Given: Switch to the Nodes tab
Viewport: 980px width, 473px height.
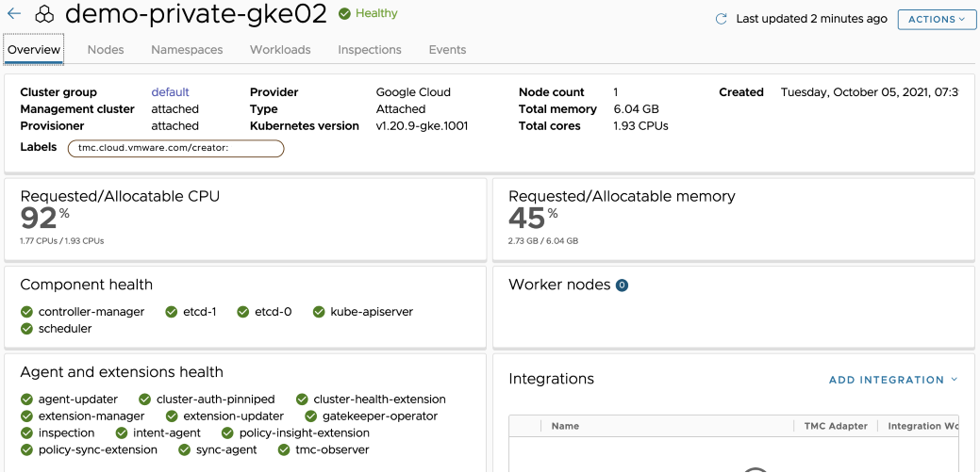Looking at the screenshot, I should 106,50.
